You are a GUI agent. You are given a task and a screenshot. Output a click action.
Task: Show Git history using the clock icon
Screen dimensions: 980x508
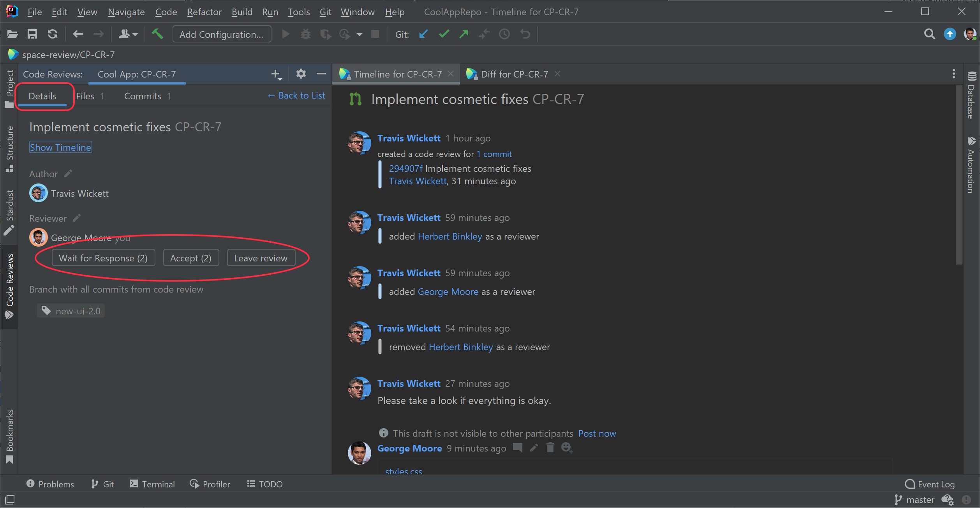tap(504, 34)
